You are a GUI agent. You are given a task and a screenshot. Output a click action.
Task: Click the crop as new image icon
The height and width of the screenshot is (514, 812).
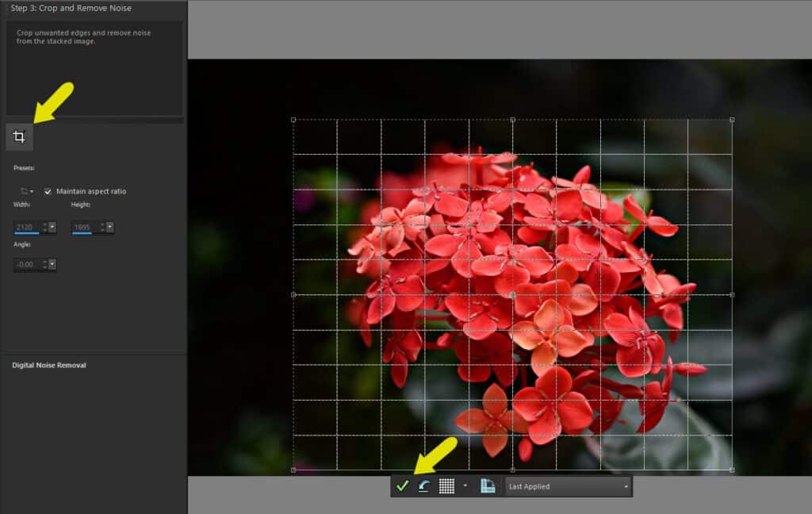click(x=488, y=486)
